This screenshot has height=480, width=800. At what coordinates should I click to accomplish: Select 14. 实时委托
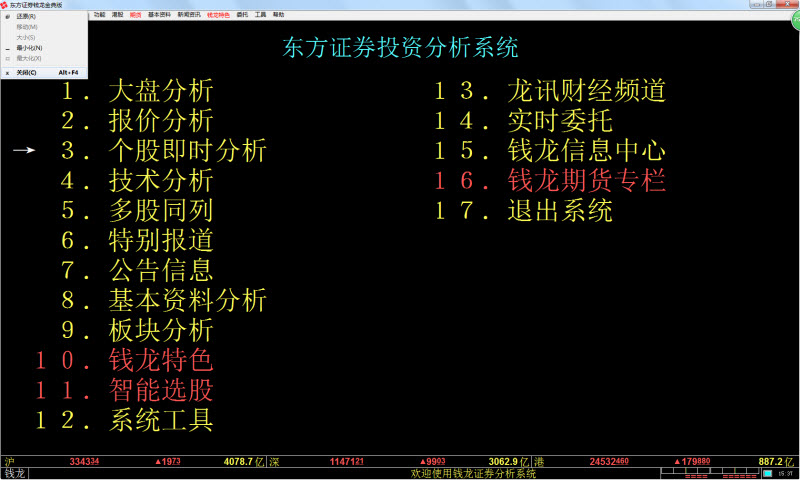point(523,121)
